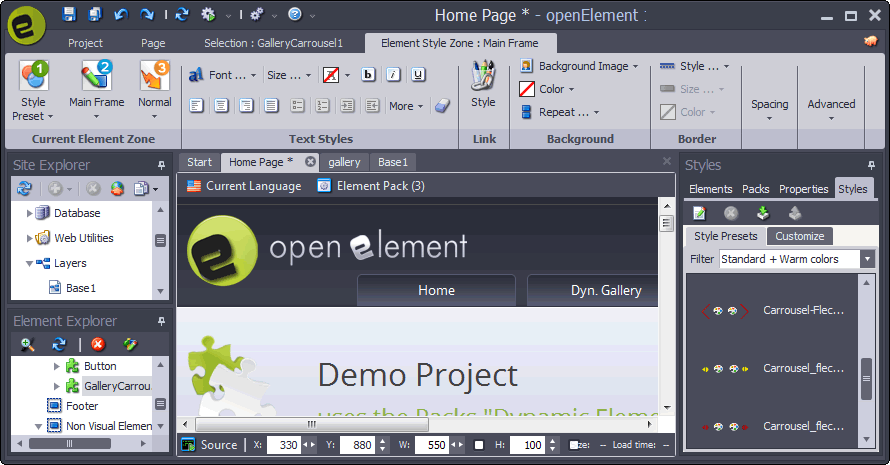Switch to the Page ribbon tab
The width and height of the screenshot is (890, 465).
click(153, 43)
